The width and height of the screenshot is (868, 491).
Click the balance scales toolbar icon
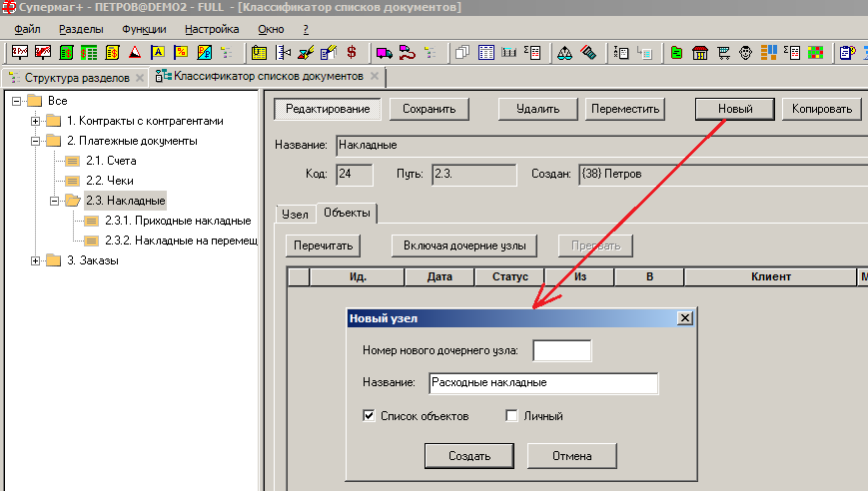564,53
